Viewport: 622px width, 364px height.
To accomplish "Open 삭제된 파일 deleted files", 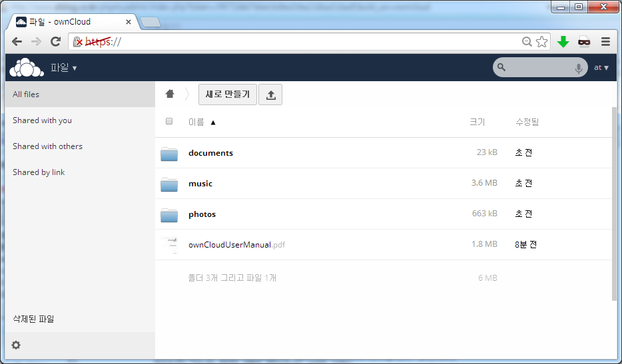I will (33, 319).
